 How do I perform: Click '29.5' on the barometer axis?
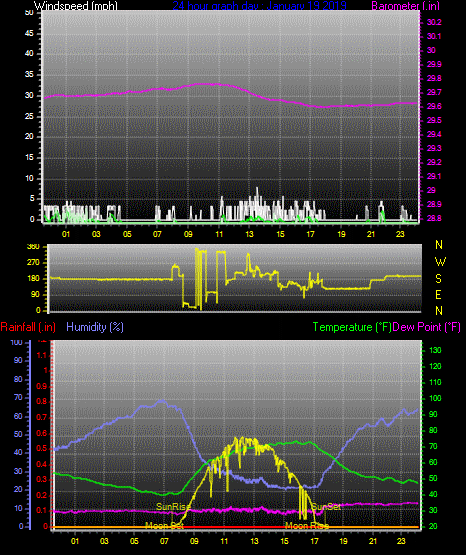tap(434, 120)
